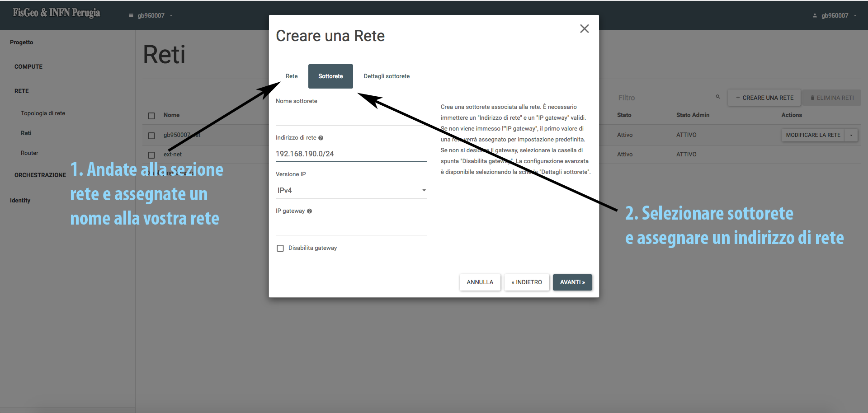Image resolution: width=868 pixels, height=413 pixels.
Task: Open Topologia di rete in sidebar
Action: click(x=43, y=113)
